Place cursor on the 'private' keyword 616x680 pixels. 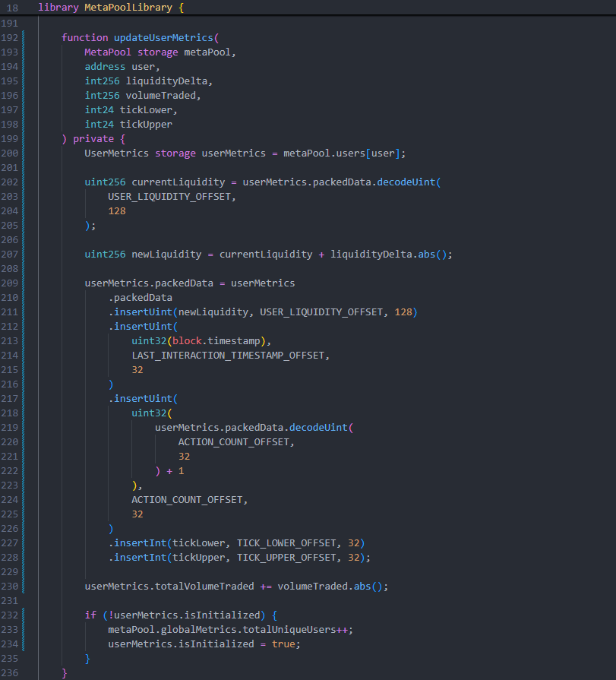click(x=93, y=138)
